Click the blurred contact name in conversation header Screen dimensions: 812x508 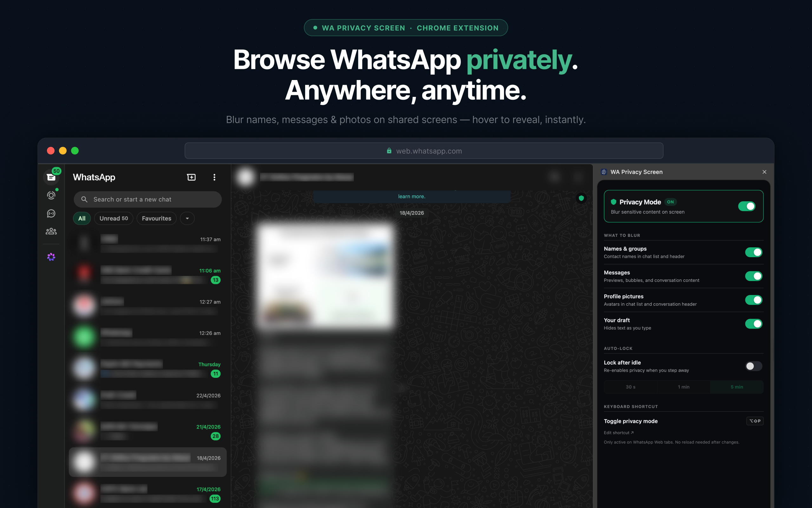tap(307, 177)
